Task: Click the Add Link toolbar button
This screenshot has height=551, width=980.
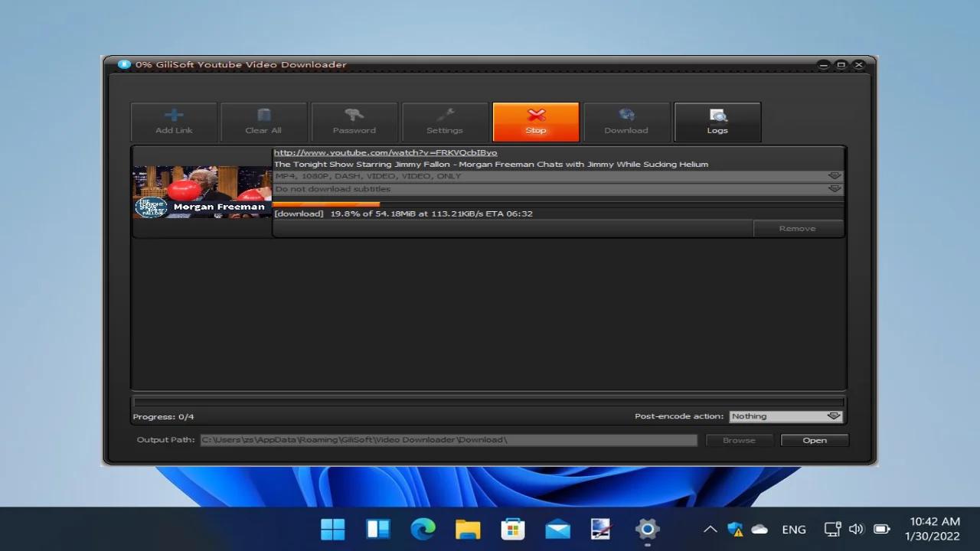Action: (174, 122)
